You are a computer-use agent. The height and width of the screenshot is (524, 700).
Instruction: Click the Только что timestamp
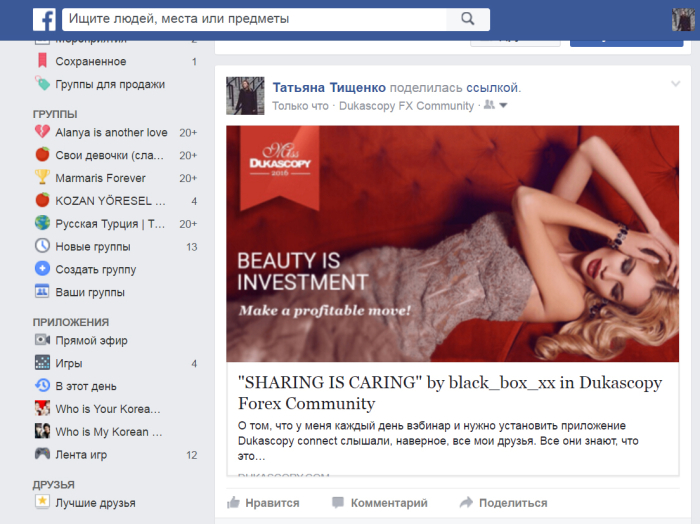[x=300, y=106]
